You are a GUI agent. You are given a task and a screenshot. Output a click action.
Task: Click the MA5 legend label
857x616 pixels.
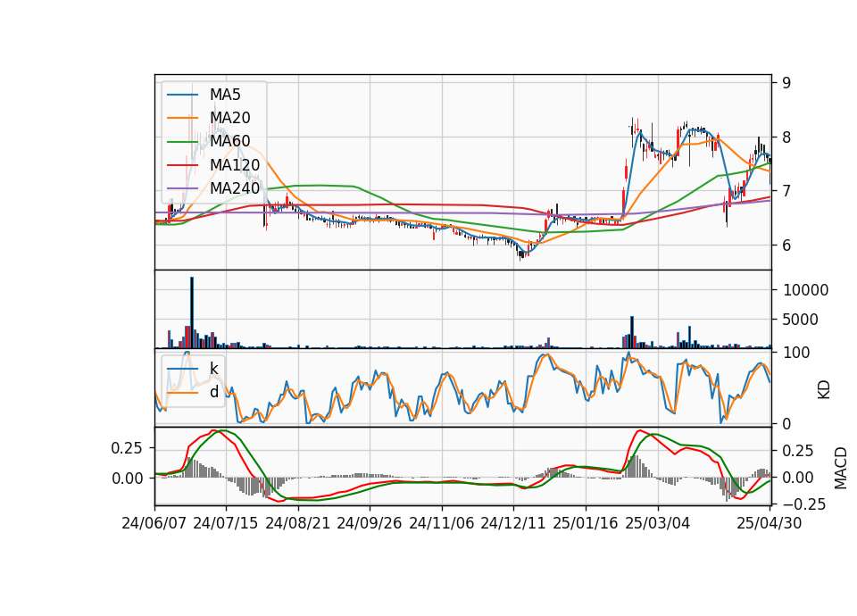[x=225, y=95]
